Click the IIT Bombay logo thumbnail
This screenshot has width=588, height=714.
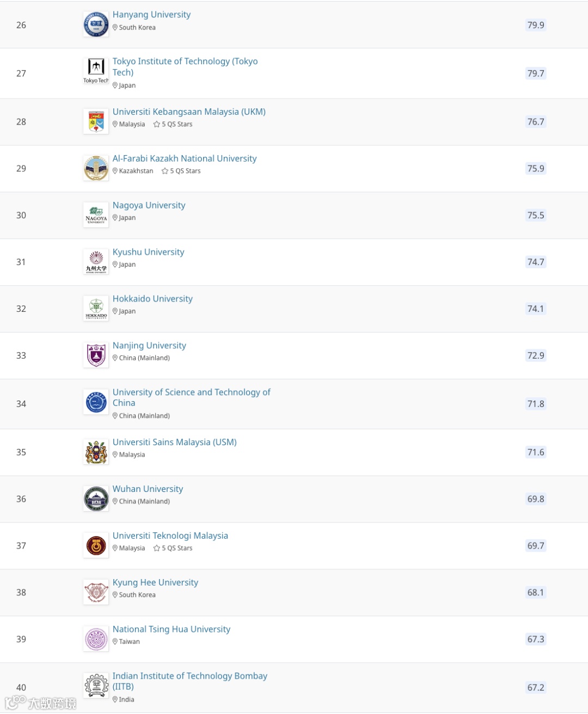(96, 686)
